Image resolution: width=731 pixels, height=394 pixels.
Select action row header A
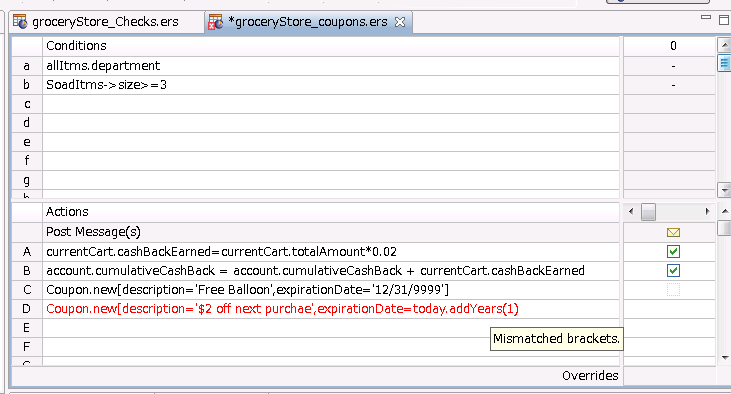click(x=27, y=252)
